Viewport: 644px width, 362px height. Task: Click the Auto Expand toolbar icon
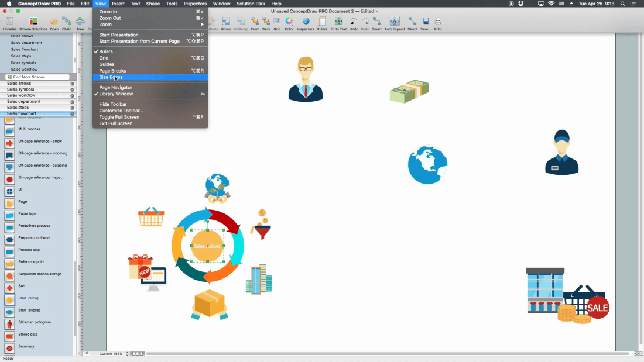click(394, 23)
